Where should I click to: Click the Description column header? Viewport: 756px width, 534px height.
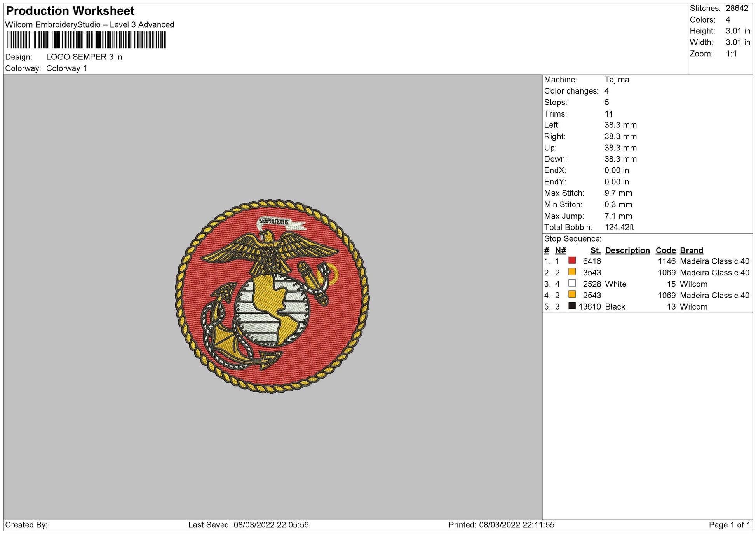coord(627,250)
